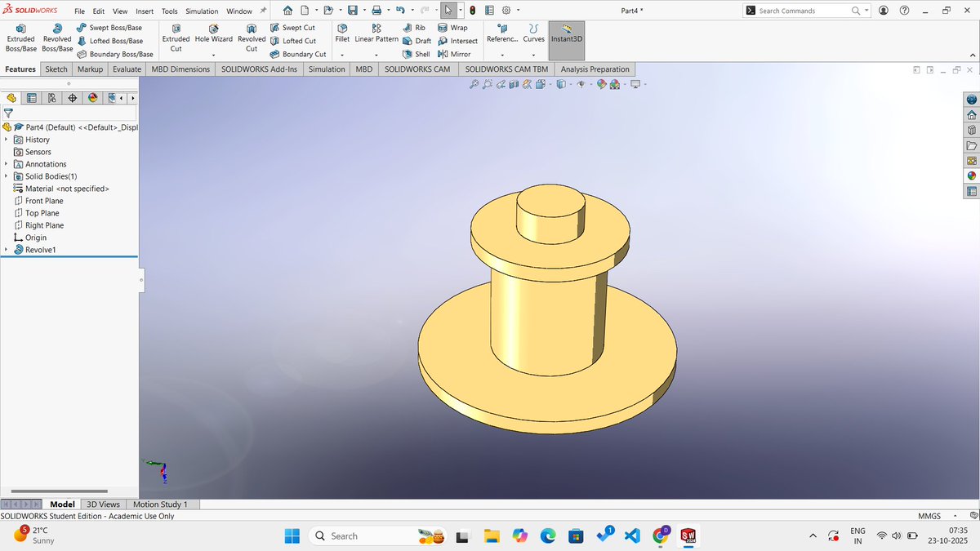Image resolution: width=980 pixels, height=551 pixels.
Task: Switch to ConfigurationManager tab
Action: [x=52, y=98]
